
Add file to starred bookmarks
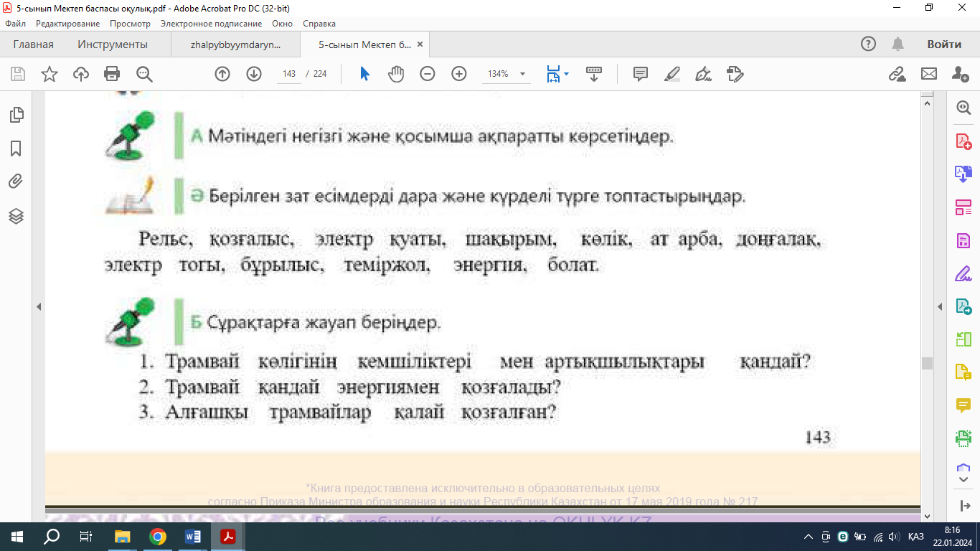(x=50, y=74)
